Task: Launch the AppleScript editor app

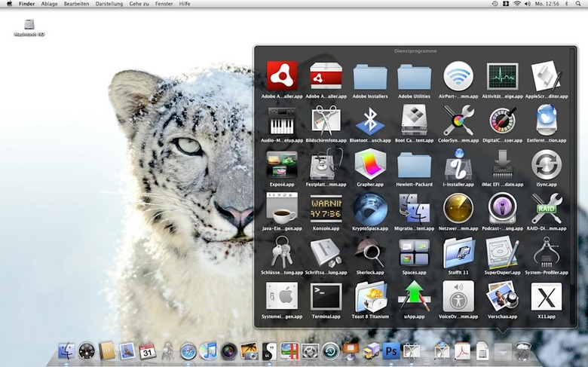Action: [547, 76]
